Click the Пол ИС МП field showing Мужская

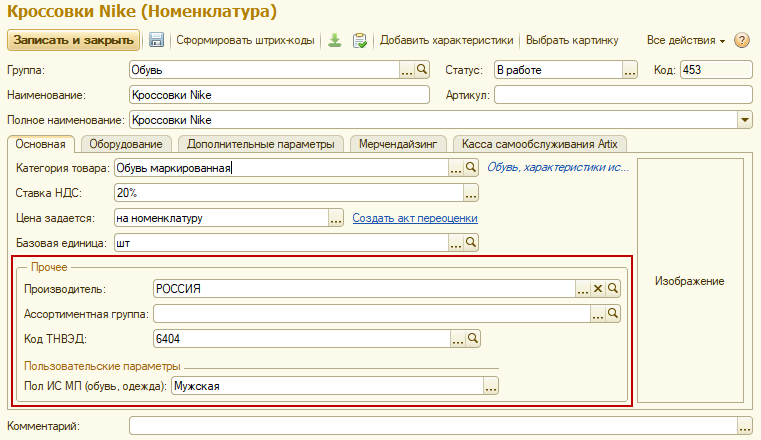coord(328,386)
